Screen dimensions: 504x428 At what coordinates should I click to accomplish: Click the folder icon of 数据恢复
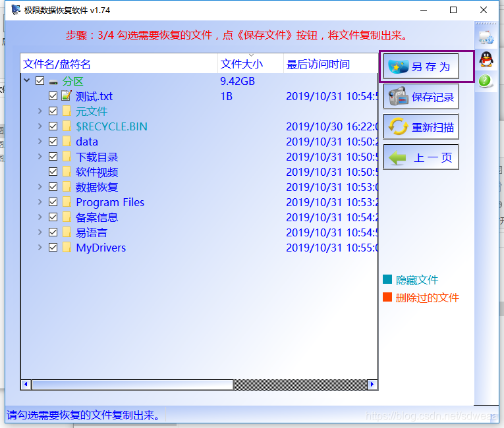67,186
